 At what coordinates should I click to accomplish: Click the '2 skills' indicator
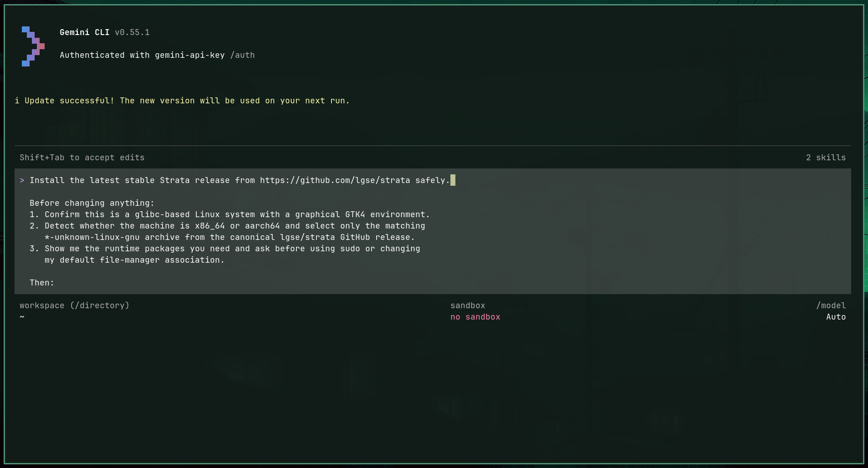click(826, 158)
